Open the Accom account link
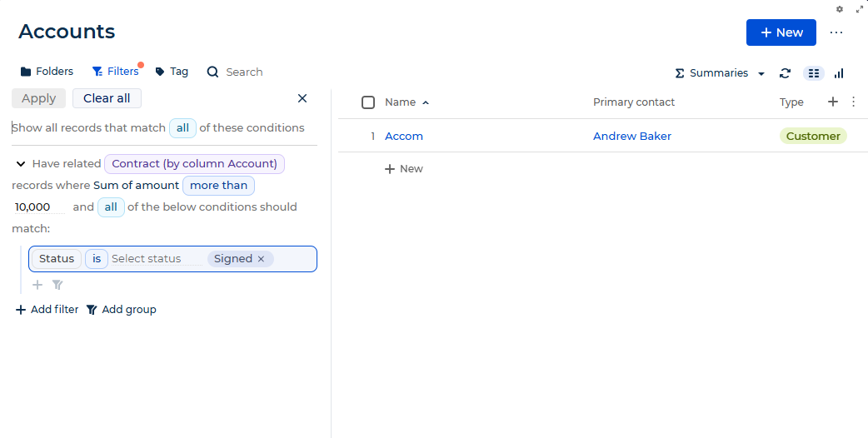 (x=404, y=136)
